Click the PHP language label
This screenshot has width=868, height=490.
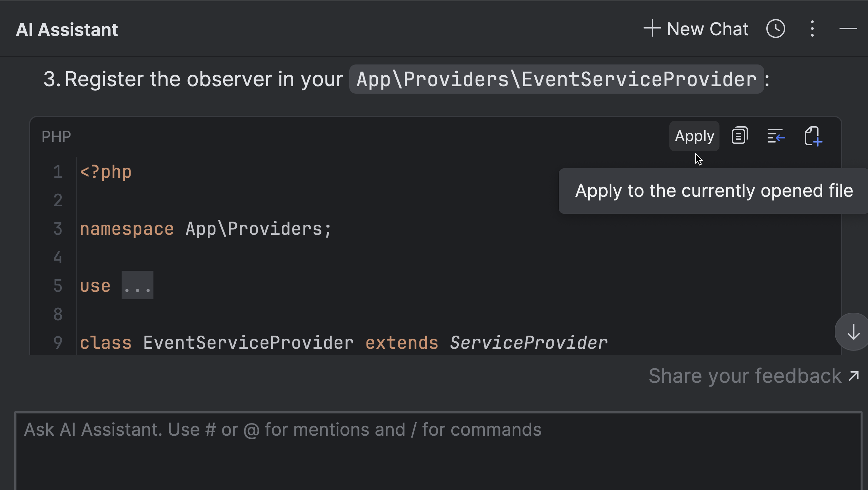click(x=56, y=136)
